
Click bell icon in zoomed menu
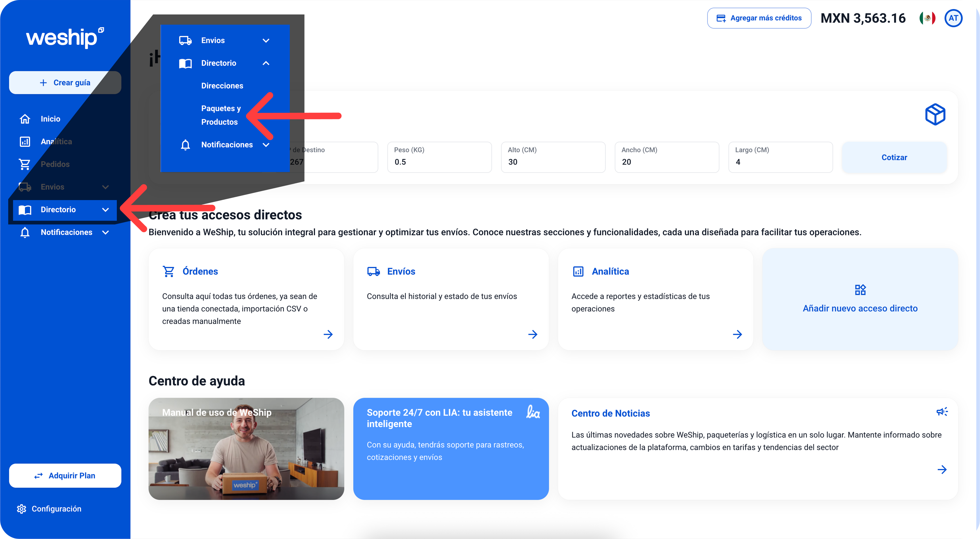click(x=185, y=145)
